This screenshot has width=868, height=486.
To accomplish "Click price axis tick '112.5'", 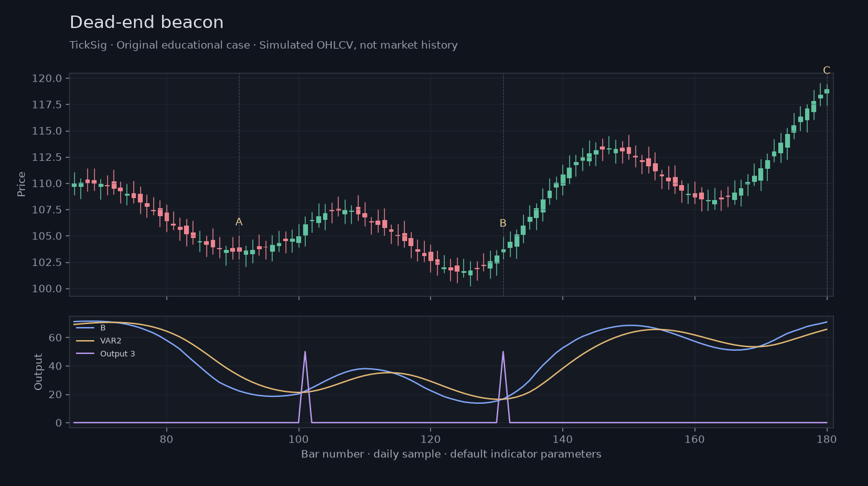I will 47,157.
